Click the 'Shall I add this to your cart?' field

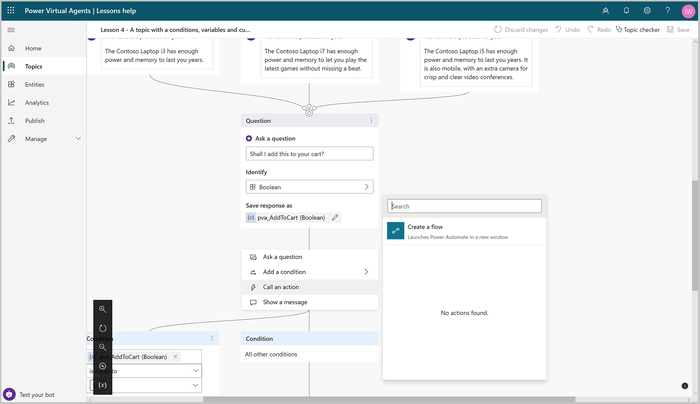pos(309,154)
